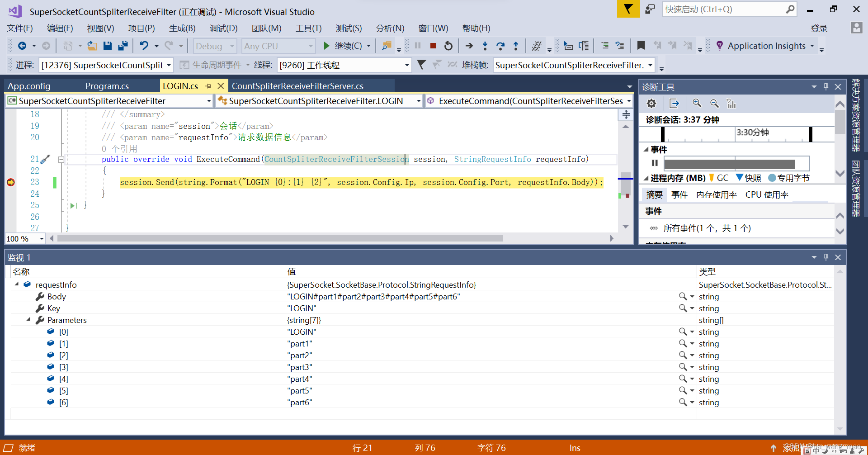Click the breakpoint marker on line 23
This screenshot has height=455, width=868.
click(x=11, y=182)
